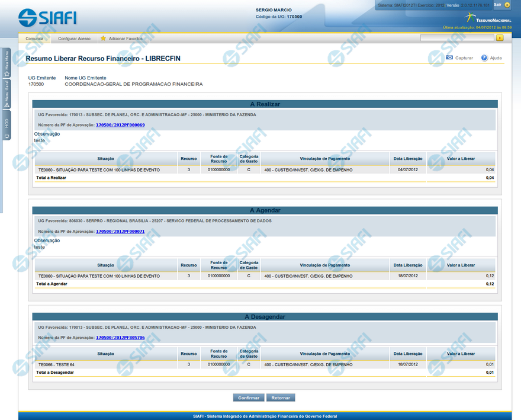
Task: Click the SIAFI logo
Action: click(47, 17)
